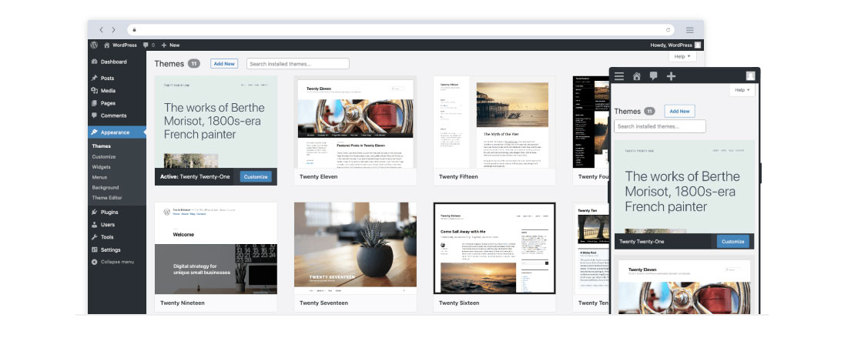Select the Twenty Seventeen theme thumbnail
Image resolution: width=868 pixels, height=348 pixels.
355,248
